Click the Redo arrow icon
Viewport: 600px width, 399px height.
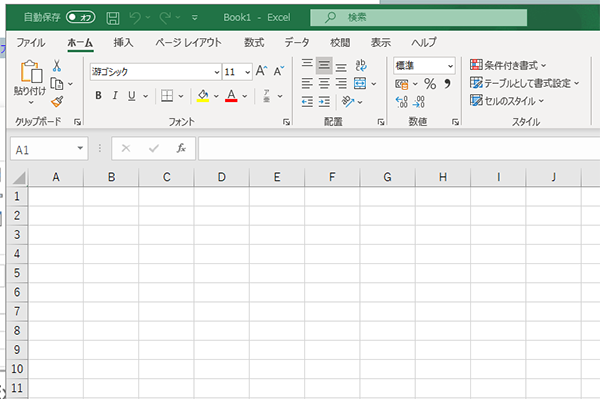point(165,17)
